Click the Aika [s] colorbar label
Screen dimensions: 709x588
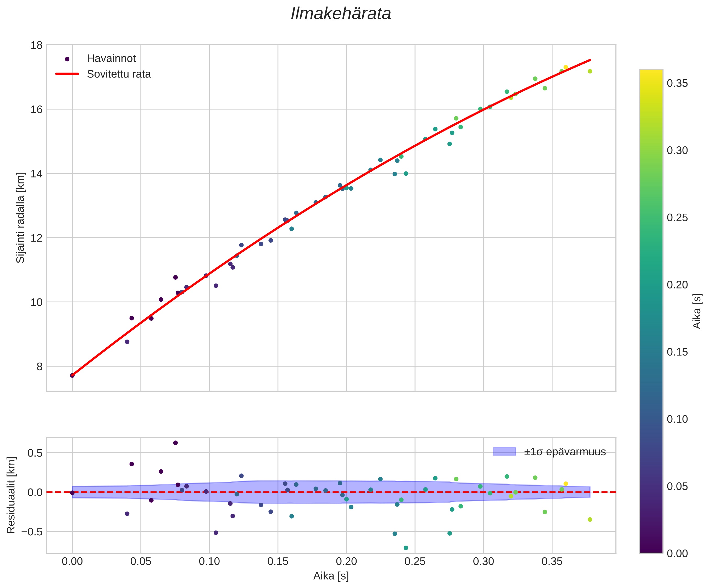point(697,311)
